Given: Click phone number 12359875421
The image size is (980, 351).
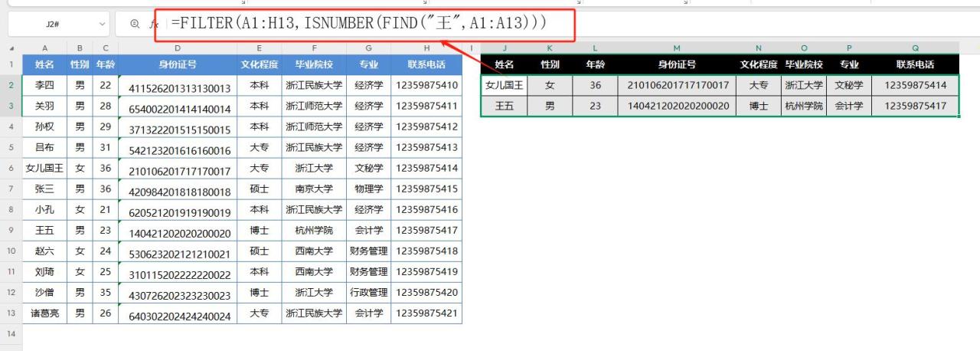Looking at the screenshot, I should pos(426,313).
